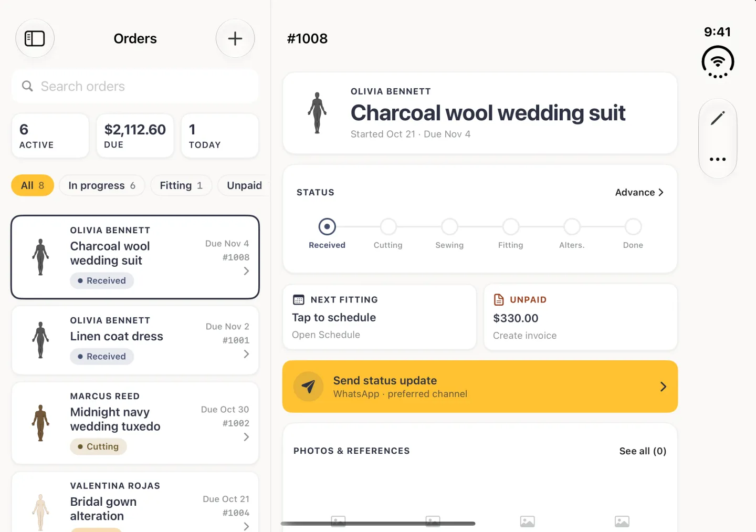Click the 6 Active summary tile
756x532 pixels.
pos(50,135)
